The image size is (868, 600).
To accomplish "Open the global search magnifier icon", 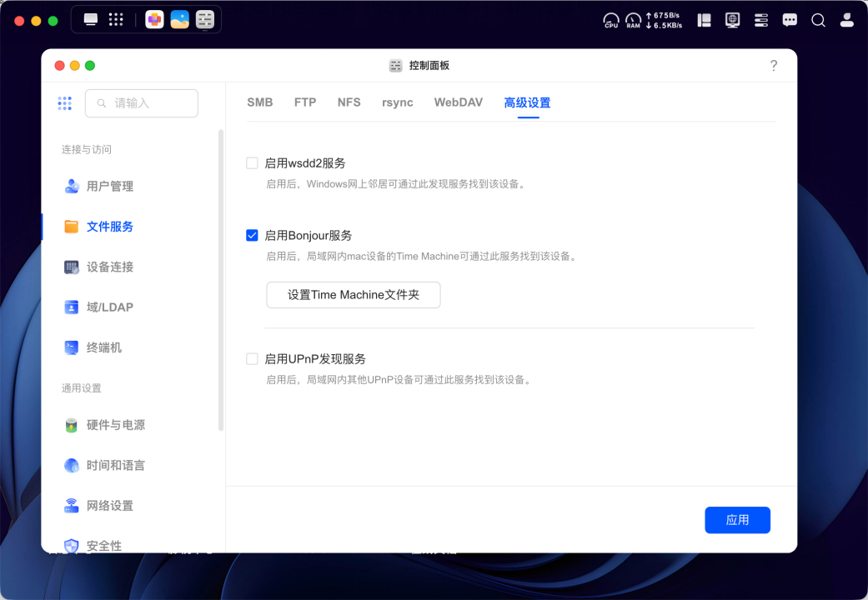I will 818,21.
